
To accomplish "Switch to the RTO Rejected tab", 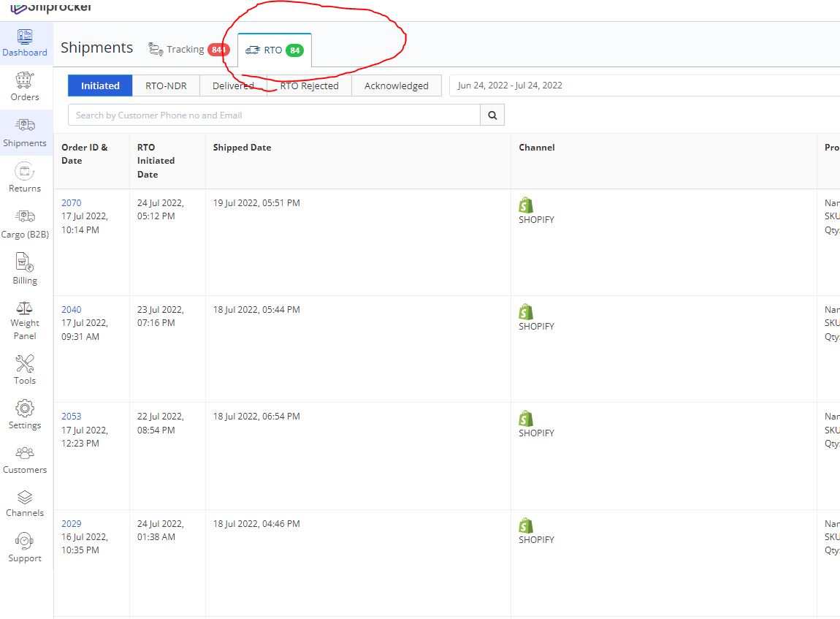I will [x=309, y=86].
